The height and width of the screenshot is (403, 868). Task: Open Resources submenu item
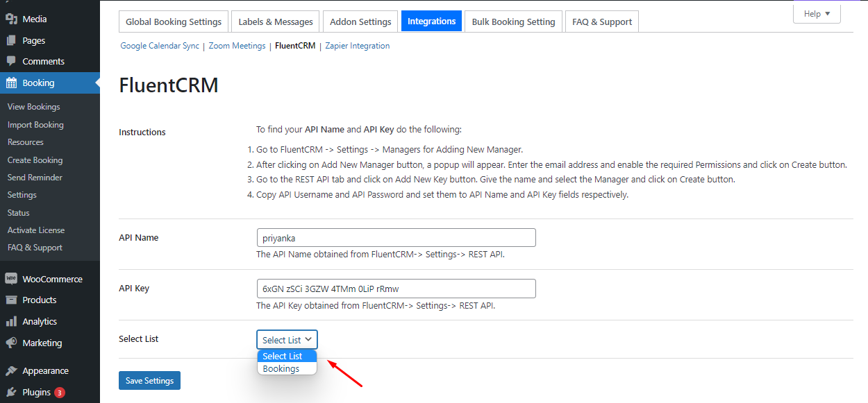(x=25, y=142)
